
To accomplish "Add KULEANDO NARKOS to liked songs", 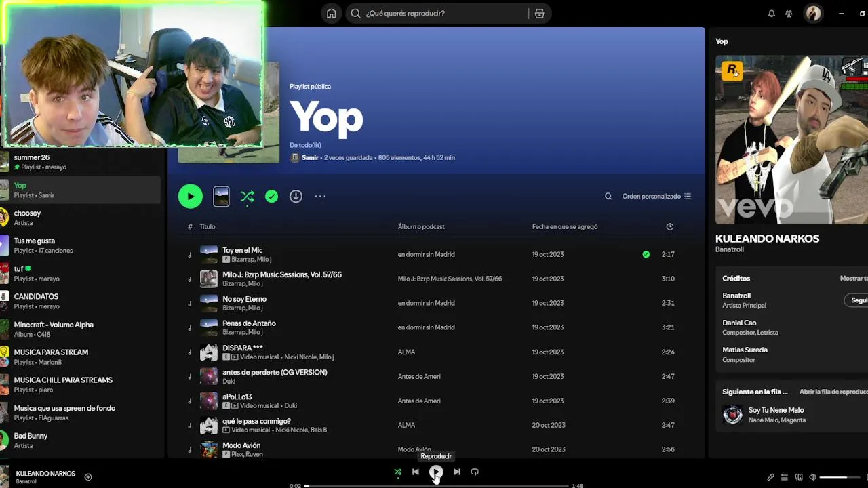I will [x=88, y=477].
